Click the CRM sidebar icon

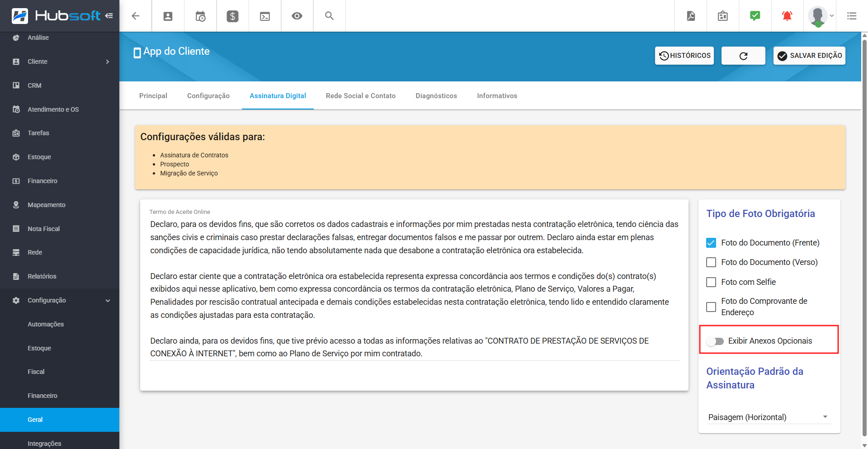[16, 85]
